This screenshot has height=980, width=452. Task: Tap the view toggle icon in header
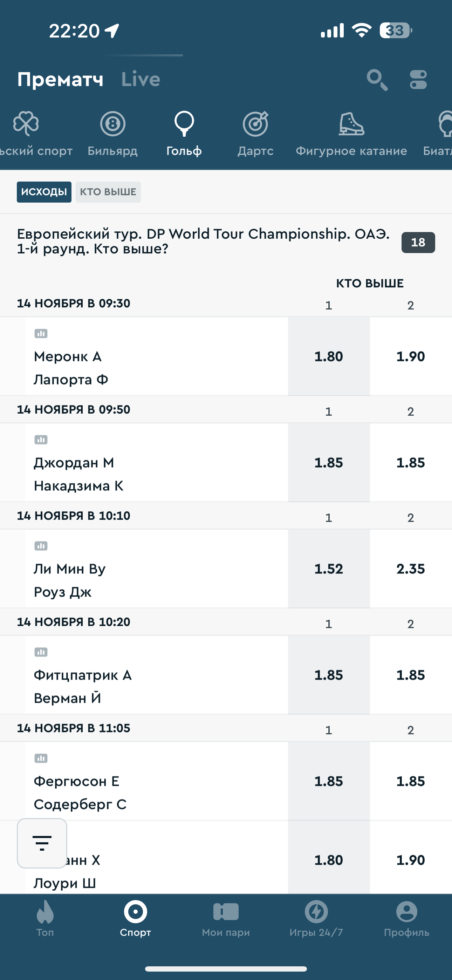click(x=418, y=80)
